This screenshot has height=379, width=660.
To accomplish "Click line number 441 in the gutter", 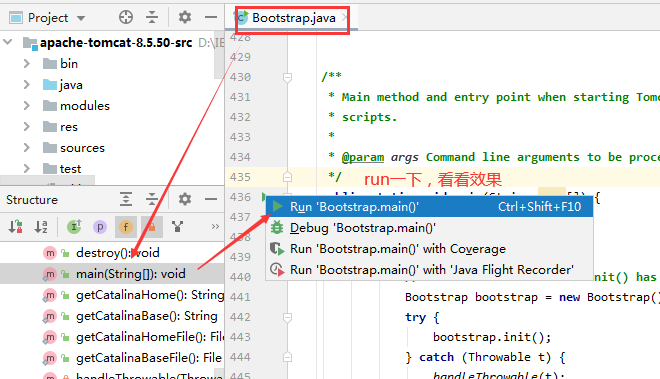I will 240,297.
